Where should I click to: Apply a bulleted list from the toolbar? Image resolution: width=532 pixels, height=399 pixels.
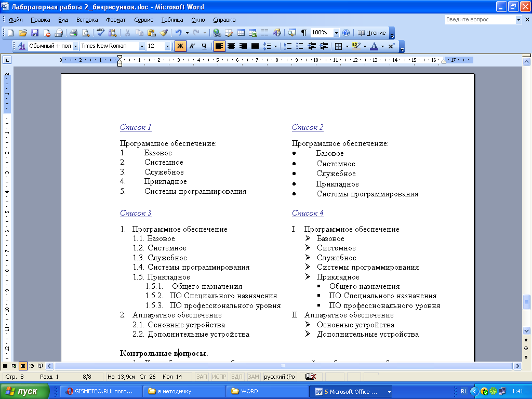click(300, 46)
